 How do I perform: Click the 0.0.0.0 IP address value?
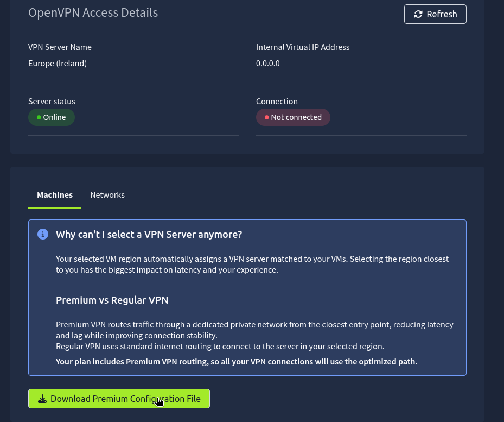[268, 64]
